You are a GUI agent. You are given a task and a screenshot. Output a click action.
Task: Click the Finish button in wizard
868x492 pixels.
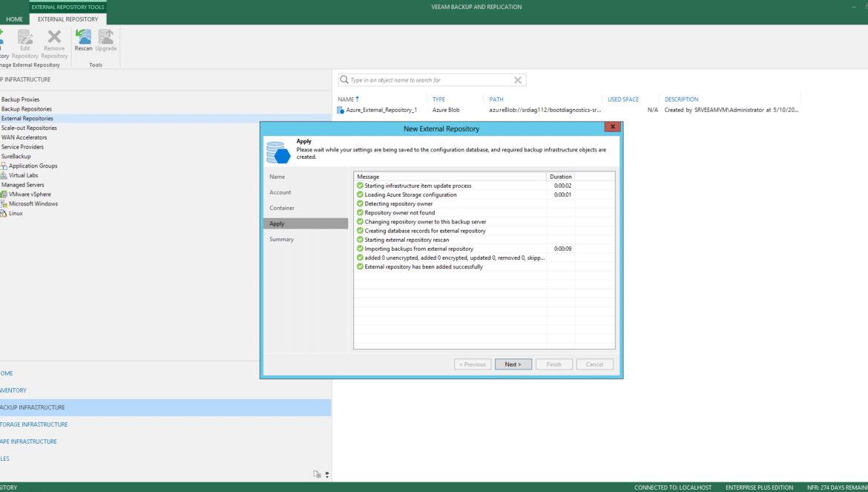point(554,364)
